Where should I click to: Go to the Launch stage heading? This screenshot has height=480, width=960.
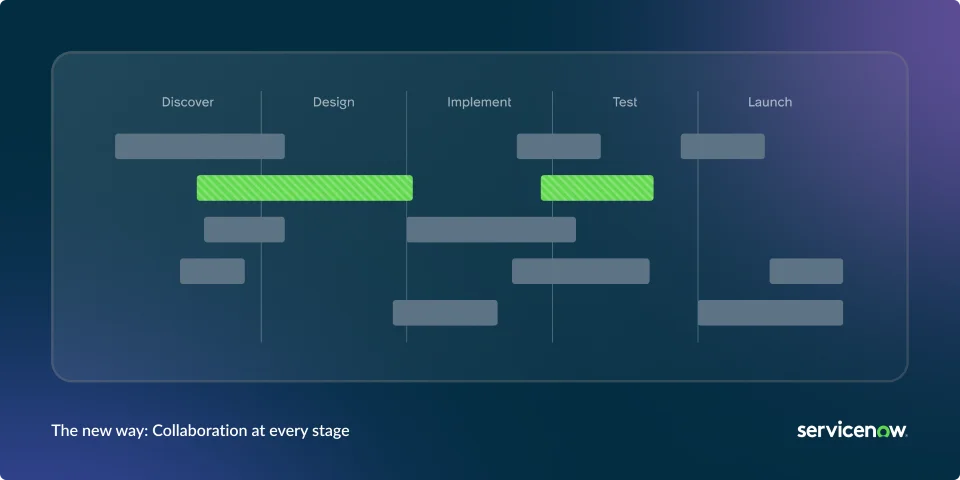pyautogui.click(x=770, y=102)
